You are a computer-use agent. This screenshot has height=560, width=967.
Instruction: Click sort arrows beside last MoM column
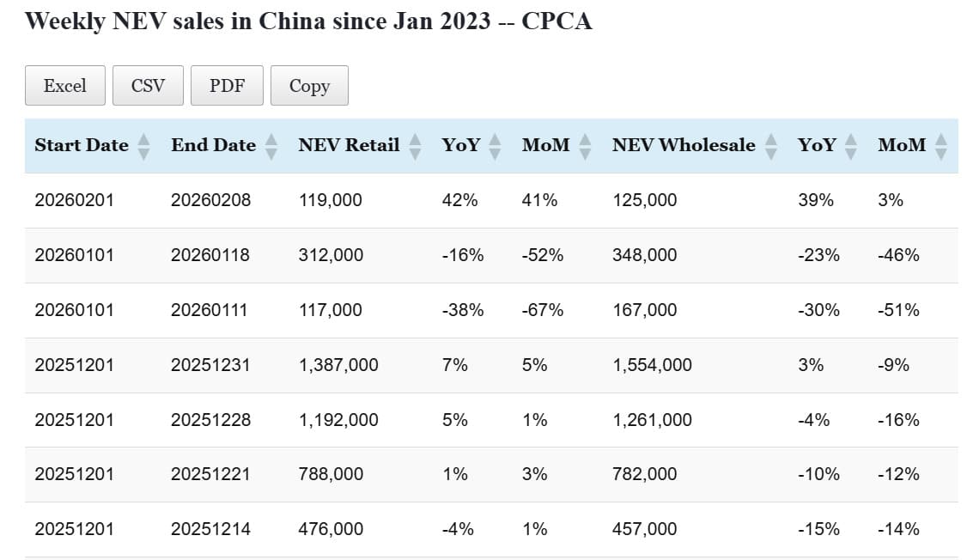click(941, 146)
